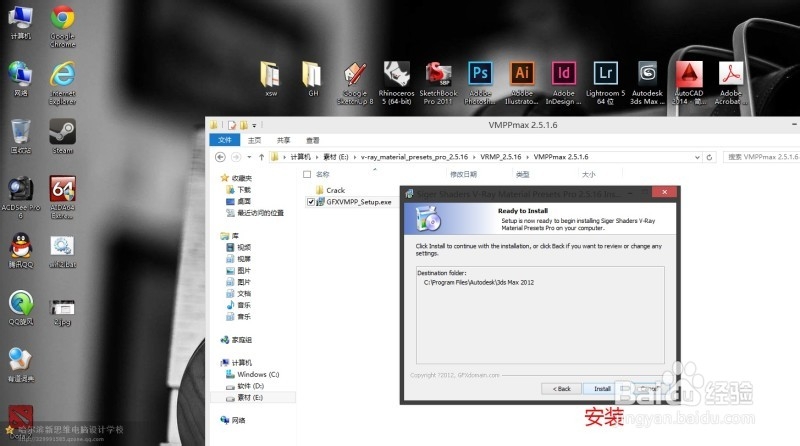Open the address bar history dropdown

click(x=697, y=157)
